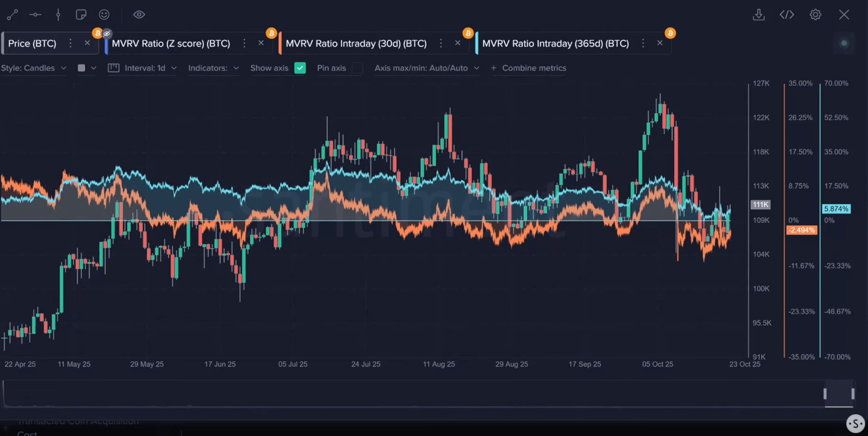
Task: Open the emoji picker tool
Action: click(x=104, y=15)
